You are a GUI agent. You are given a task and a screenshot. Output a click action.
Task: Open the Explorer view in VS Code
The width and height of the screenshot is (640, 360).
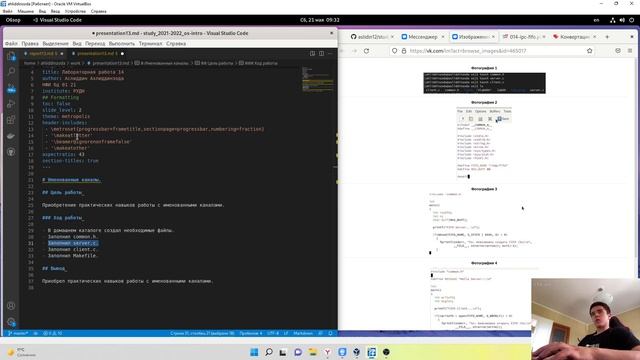pos(11,56)
